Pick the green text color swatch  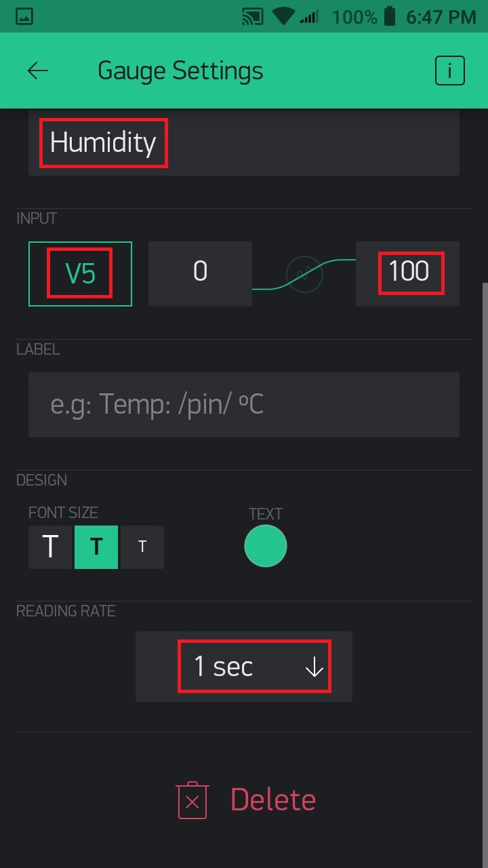coord(266,546)
